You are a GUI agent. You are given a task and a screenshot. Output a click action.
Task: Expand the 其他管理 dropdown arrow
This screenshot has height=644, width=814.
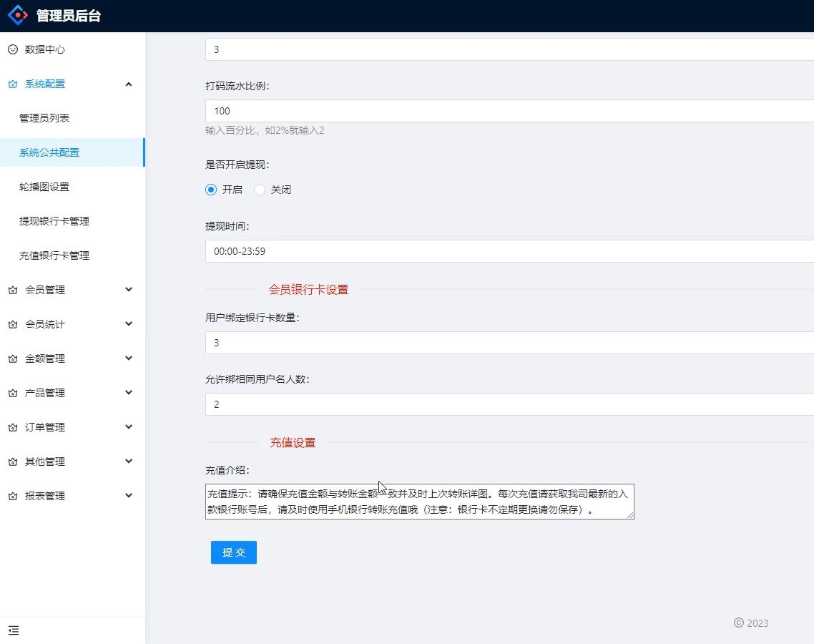129,462
